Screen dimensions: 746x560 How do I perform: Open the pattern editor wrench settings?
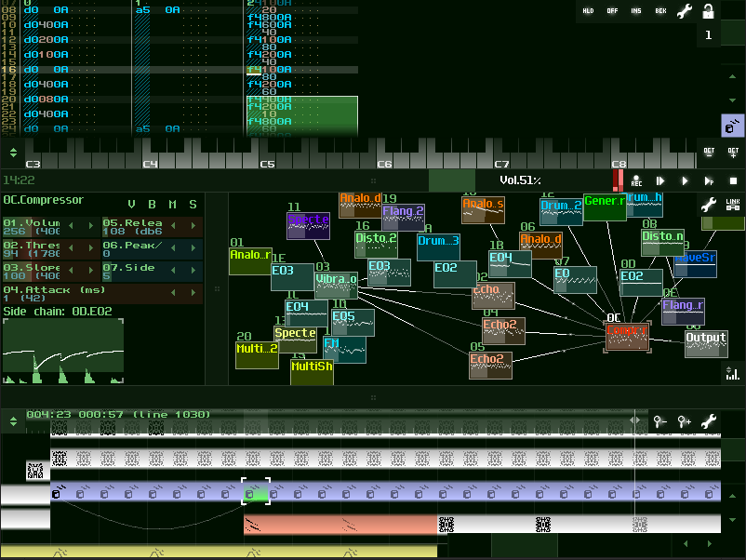tap(685, 11)
